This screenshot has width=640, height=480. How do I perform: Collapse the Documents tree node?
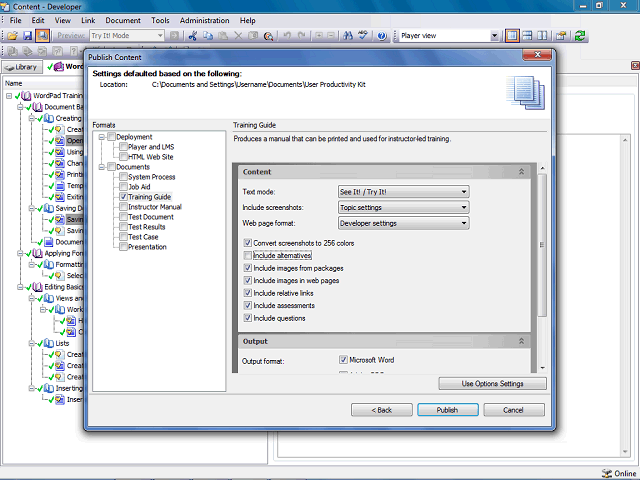pyautogui.click(x=102, y=167)
